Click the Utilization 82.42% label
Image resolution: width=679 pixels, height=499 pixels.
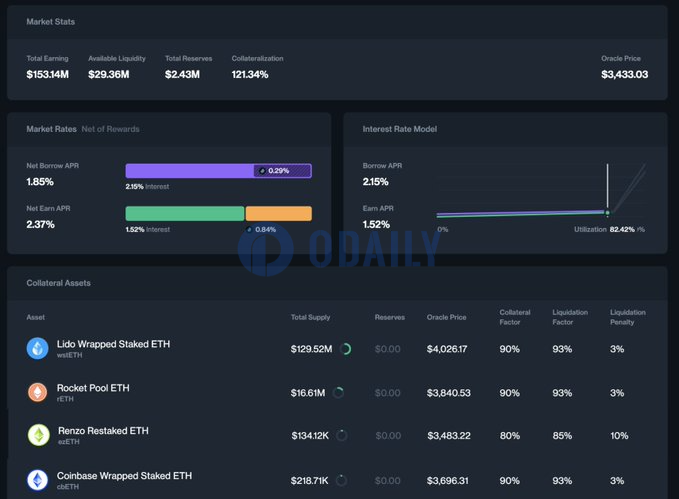coord(605,229)
